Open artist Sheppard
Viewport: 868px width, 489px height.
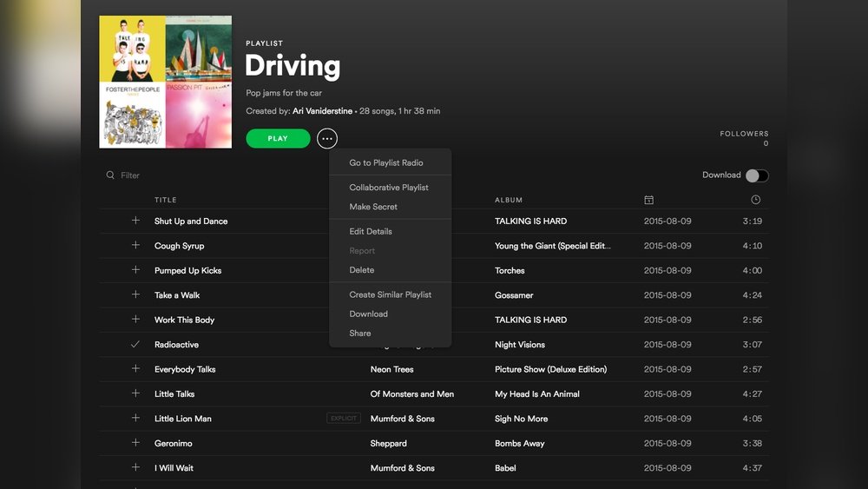389,444
